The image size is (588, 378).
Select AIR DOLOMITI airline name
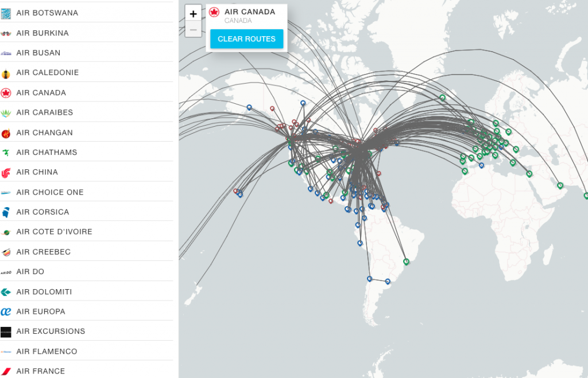[44, 292]
